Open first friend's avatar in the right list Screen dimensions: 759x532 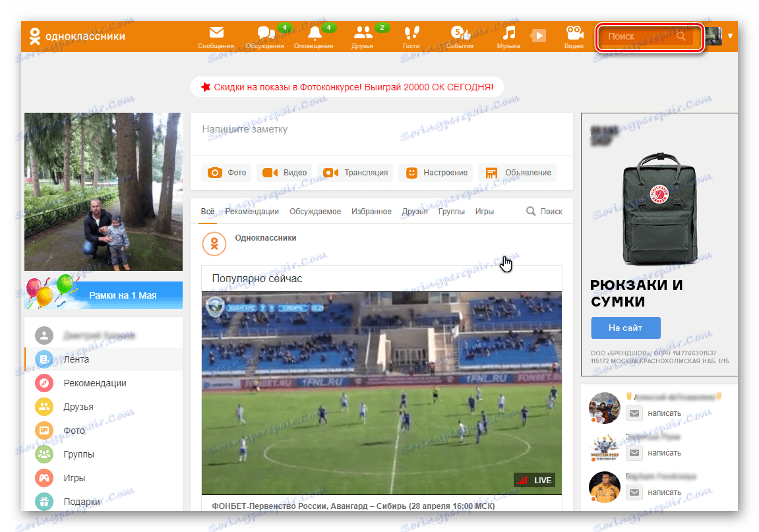(604, 408)
